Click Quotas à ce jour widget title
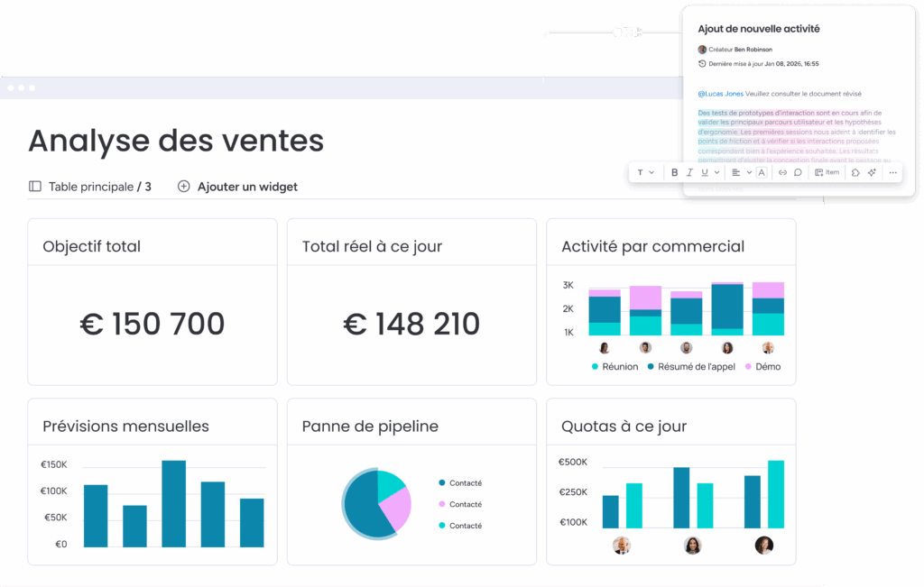Screen dimensions: 924x587 [624, 426]
